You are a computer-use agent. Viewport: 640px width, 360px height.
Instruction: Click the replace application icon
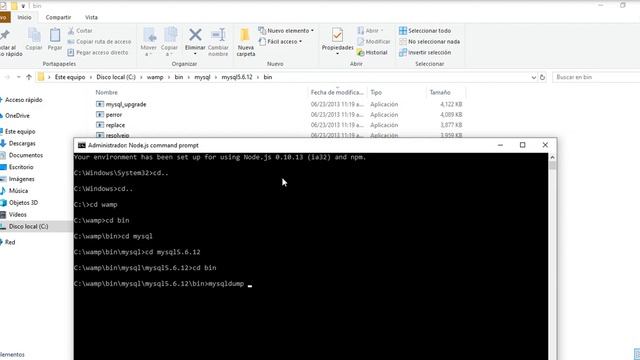pos(100,125)
